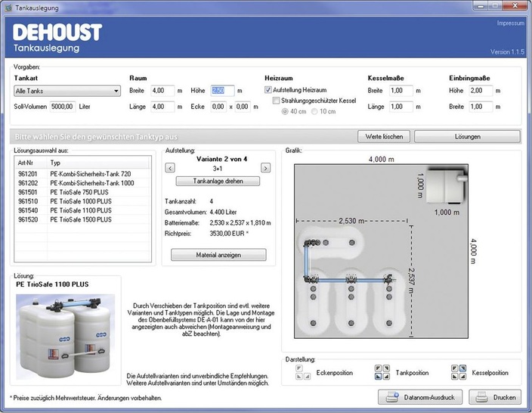Select the 40 cm radio option
The height and width of the screenshot is (413, 532).
(x=284, y=111)
